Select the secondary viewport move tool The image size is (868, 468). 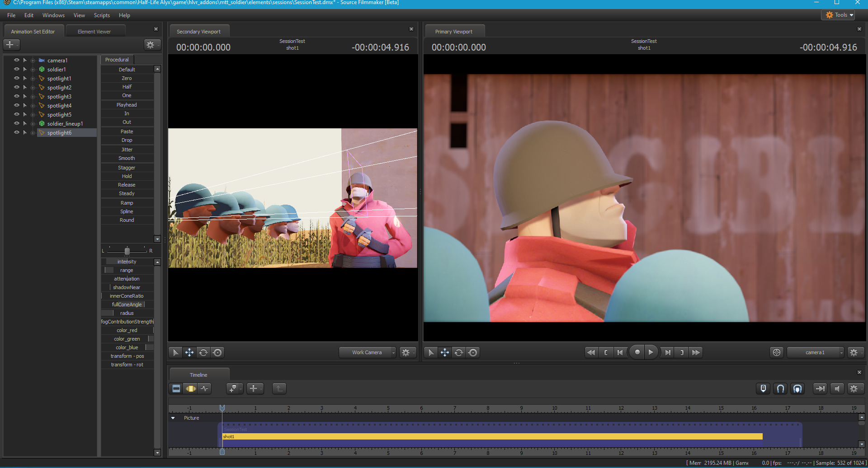point(189,352)
